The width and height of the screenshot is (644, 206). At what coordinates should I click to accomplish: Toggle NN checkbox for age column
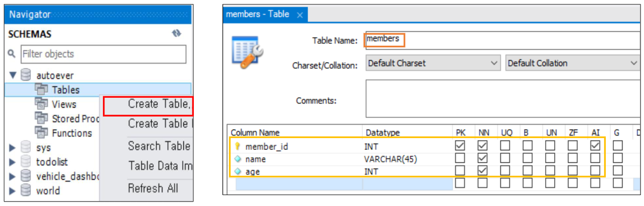coord(482,171)
